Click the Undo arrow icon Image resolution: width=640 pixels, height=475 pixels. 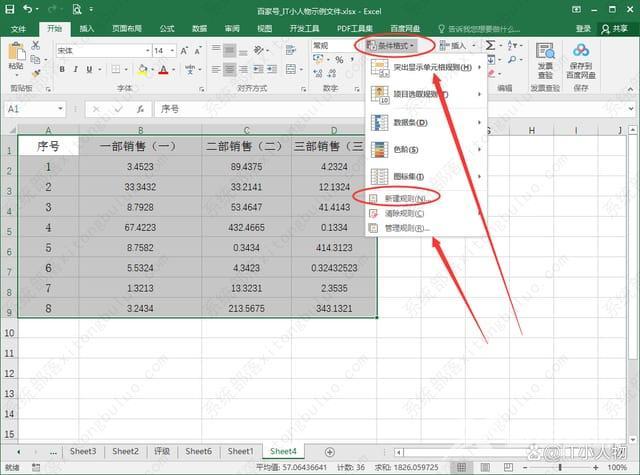coord(27,9)
